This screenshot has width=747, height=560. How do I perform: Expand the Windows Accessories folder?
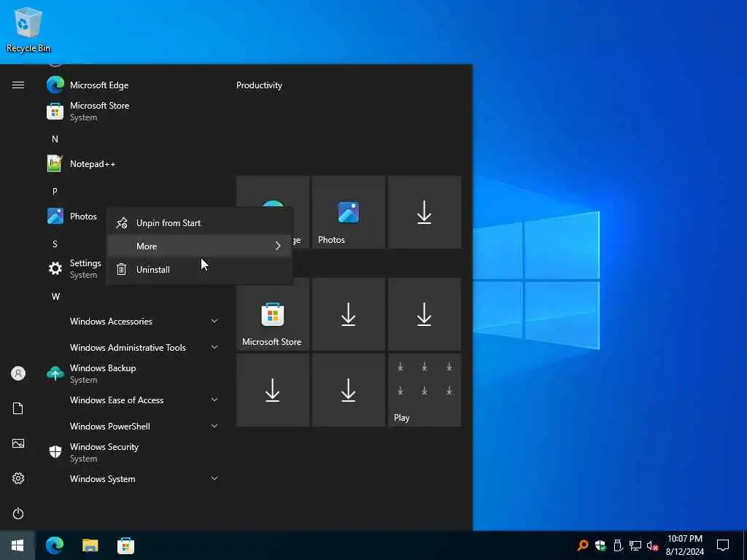point(133,322)
